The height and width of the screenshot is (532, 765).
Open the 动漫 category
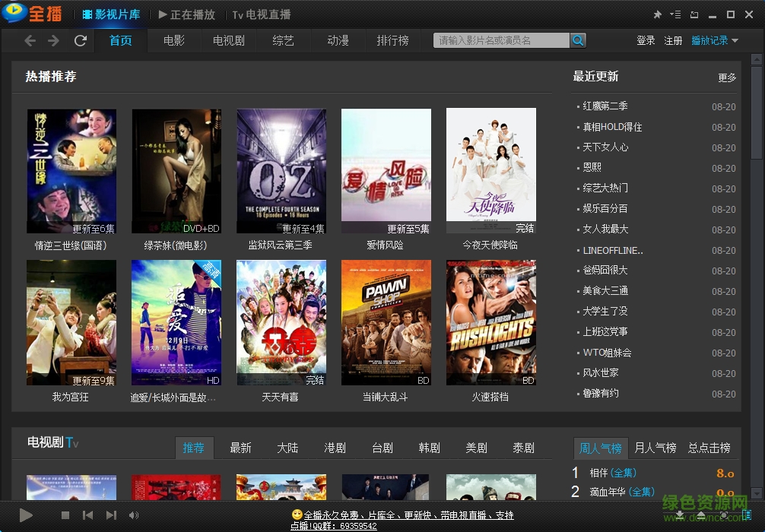point(338,40)
